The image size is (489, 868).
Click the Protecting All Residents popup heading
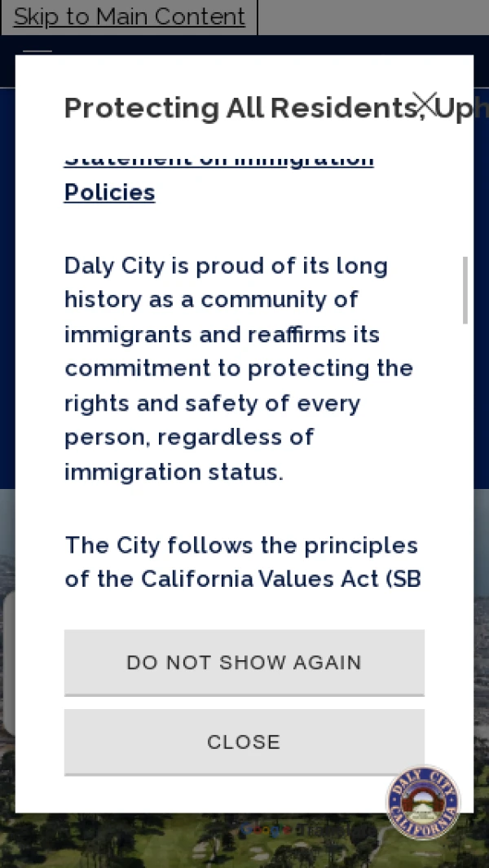tap(236, 108)
